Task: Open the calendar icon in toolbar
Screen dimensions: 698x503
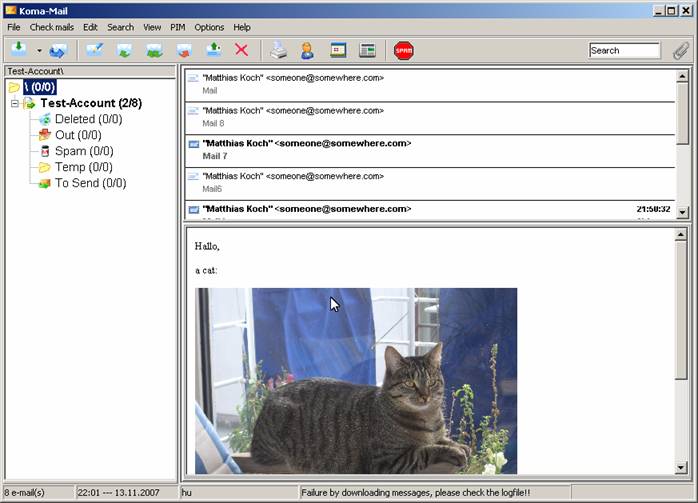Action: pyautogui.click(x=338, y=50)
